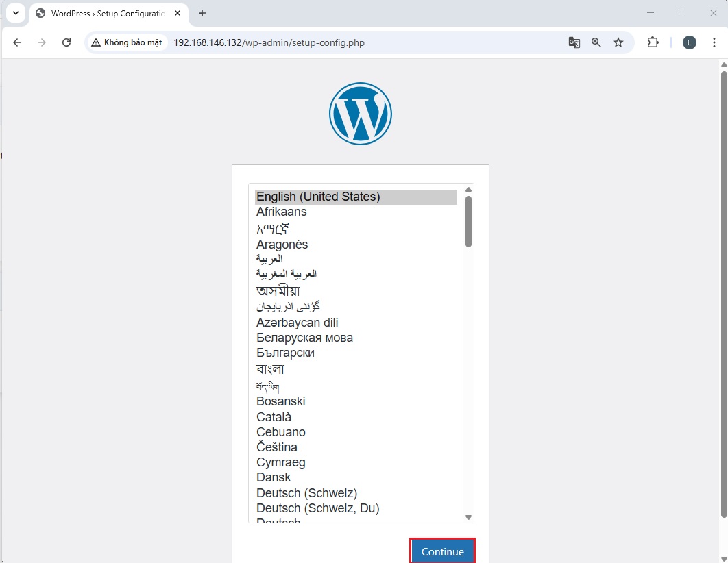
Task: Click the language list scrollbar thumb
Action: pos(468,221)
